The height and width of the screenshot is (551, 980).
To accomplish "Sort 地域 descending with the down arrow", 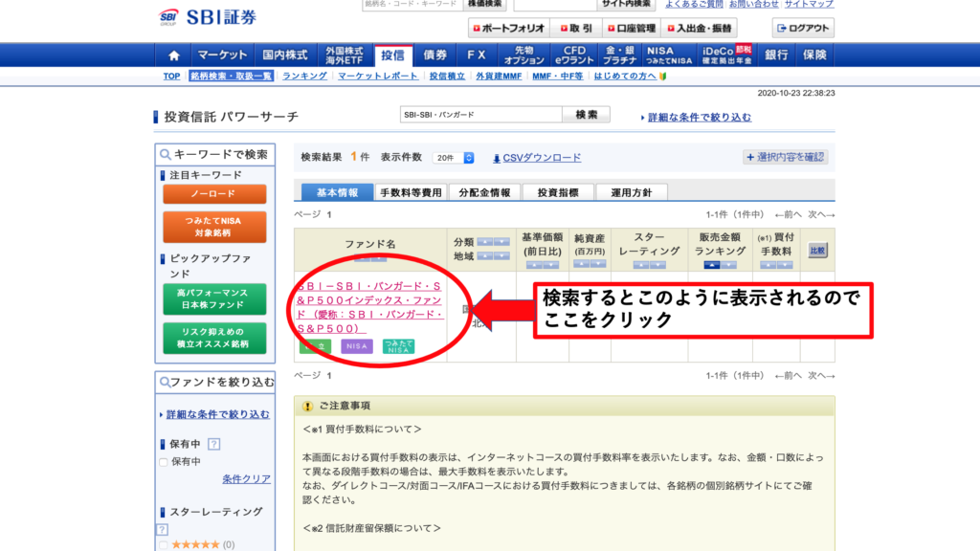I will 501,256.
